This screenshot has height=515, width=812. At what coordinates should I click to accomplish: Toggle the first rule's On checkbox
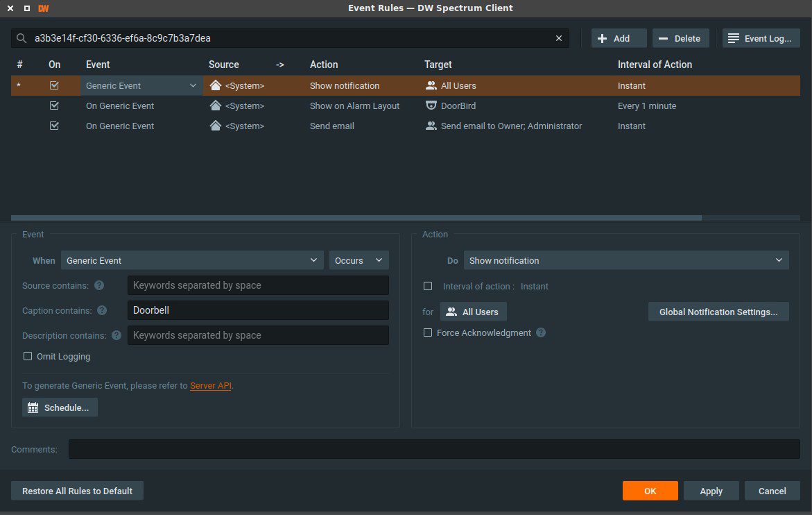click(54, 85)
